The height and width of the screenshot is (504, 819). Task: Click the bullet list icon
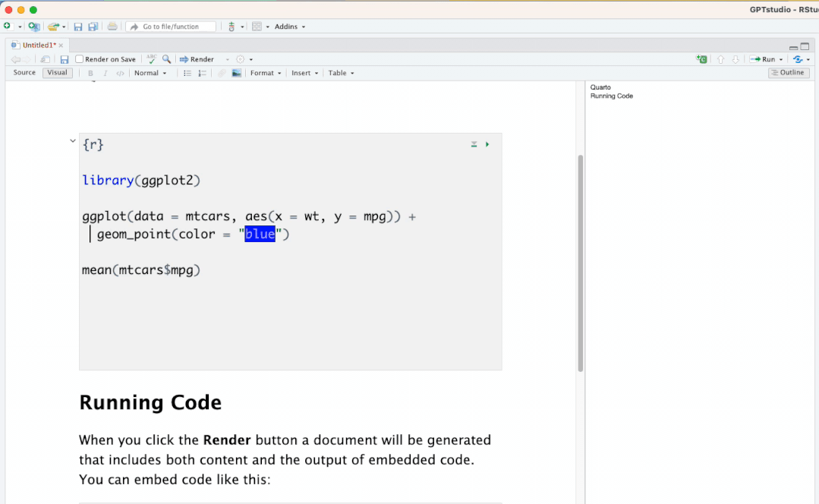click(187, 74)
